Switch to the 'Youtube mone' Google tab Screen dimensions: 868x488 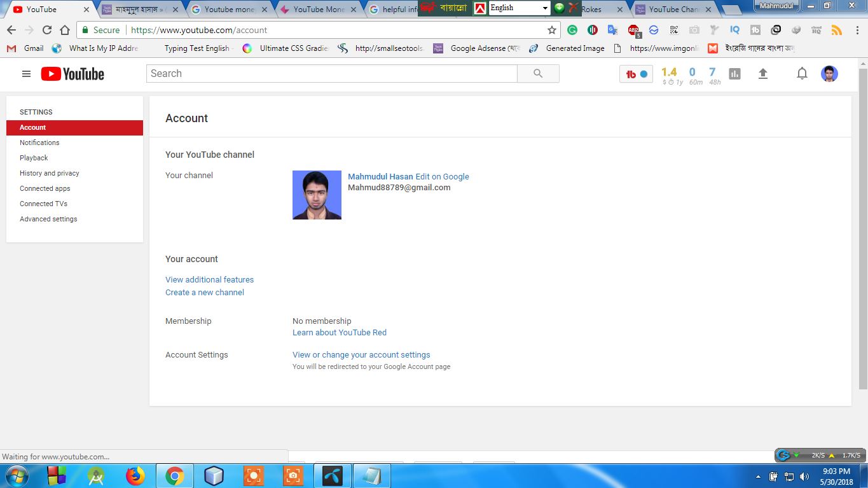[229, 10]
